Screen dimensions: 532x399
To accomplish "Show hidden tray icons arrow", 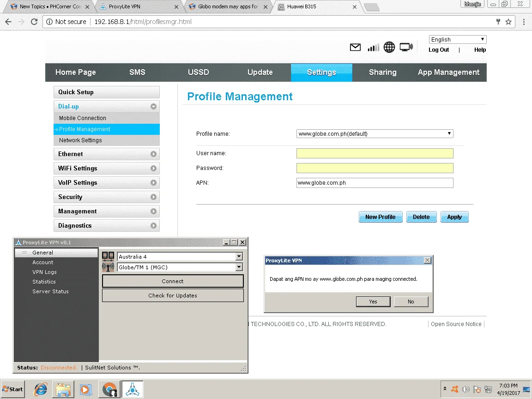I will [x=445, y=389].
